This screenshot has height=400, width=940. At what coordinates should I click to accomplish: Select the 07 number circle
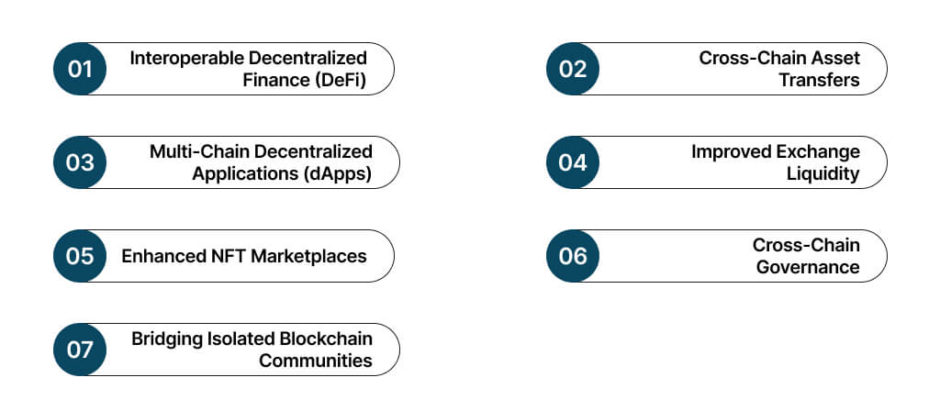pos(80,350)
